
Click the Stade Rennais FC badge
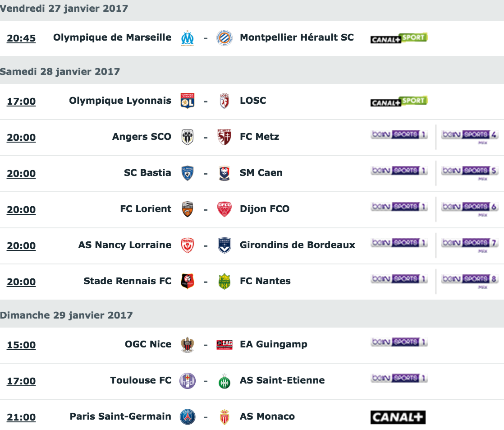click(x=188, y=281)
